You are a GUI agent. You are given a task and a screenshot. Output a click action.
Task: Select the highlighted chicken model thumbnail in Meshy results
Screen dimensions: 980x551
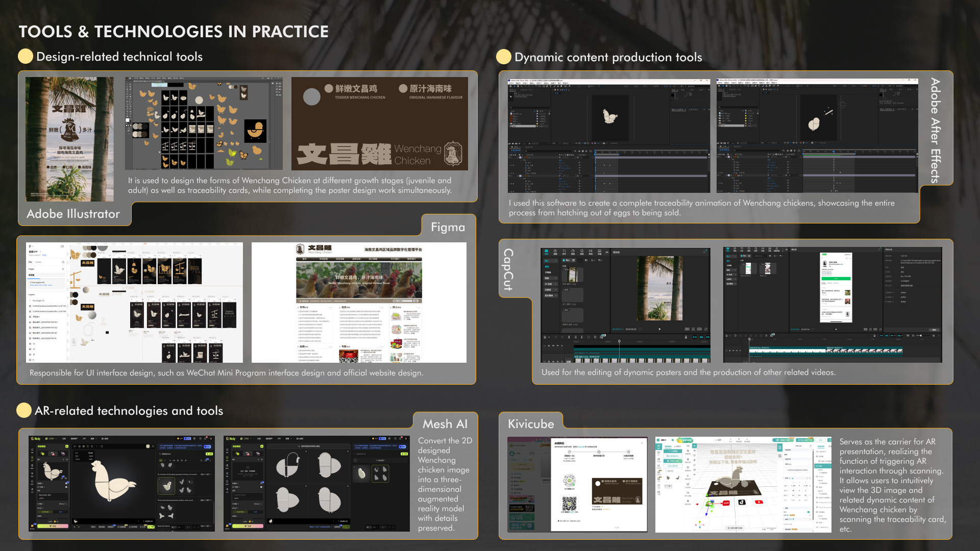pos(166,486)
